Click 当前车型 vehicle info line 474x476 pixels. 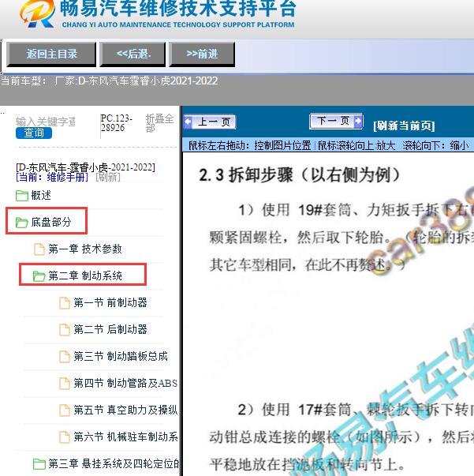pos(109,81)
